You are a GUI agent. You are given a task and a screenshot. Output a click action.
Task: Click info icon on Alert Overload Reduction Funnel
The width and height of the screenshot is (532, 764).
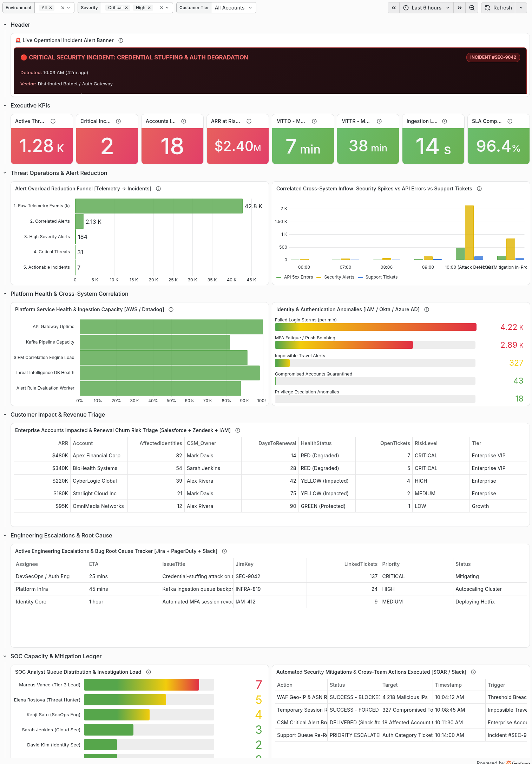(158, 189)
